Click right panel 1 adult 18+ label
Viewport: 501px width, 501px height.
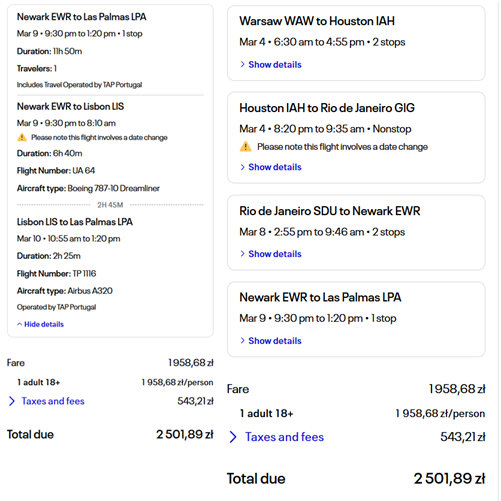[266, 413]
